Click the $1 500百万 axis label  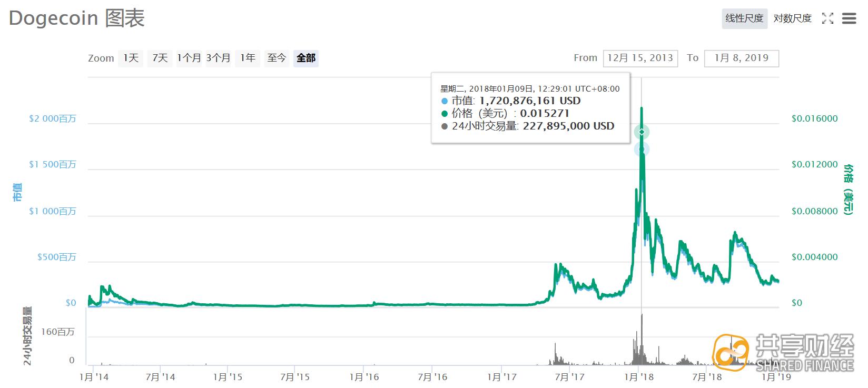[53, 165]
